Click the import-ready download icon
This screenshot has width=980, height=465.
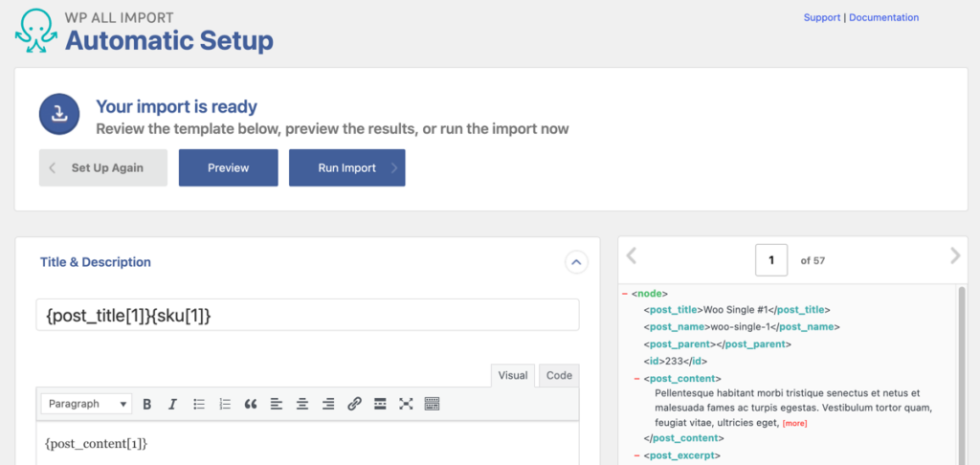59,115
